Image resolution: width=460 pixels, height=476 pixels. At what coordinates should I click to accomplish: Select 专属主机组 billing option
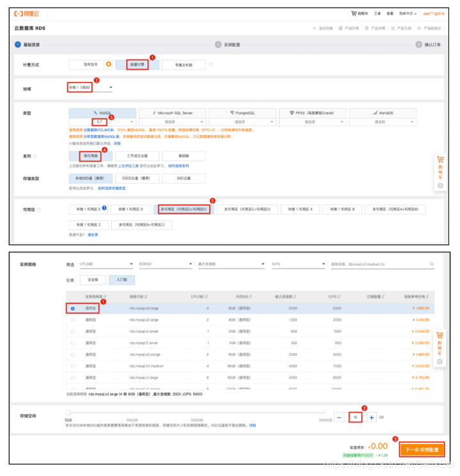pyautogui.click(x=184, y=65)
